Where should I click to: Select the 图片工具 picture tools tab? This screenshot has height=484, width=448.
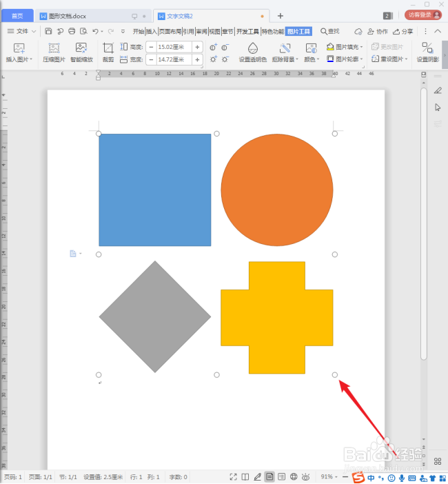298,31
